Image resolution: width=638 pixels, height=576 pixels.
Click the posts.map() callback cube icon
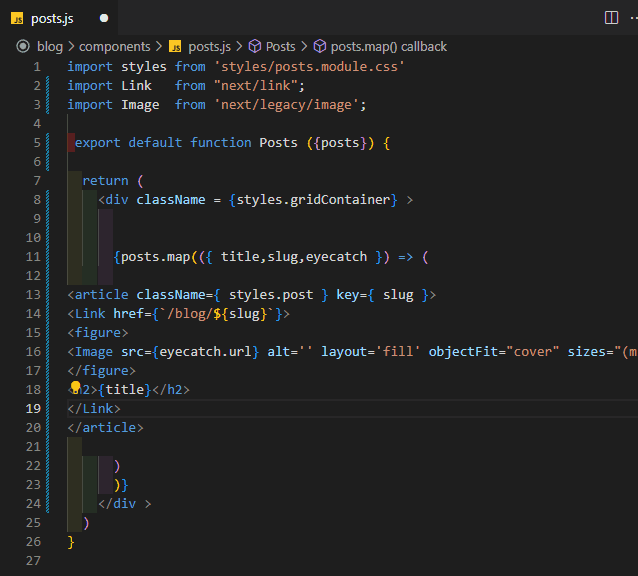click(x=319, y=46)
